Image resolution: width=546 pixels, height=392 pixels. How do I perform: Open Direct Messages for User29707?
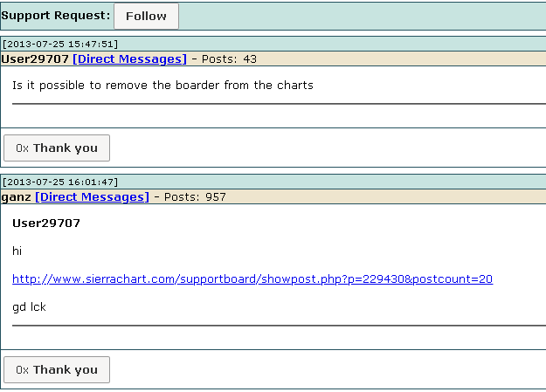129,58
